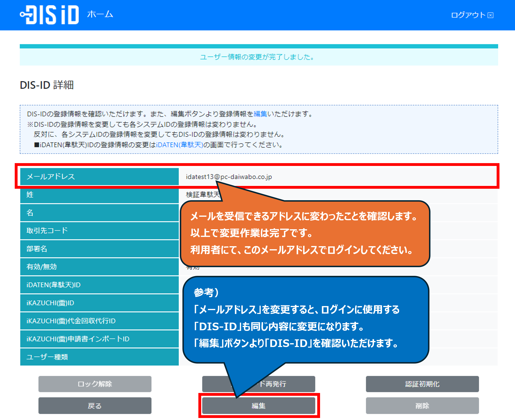Click the 編集 button at the bottom
The height and width of the screenshot is (420, 515).
tap(258, 406)
